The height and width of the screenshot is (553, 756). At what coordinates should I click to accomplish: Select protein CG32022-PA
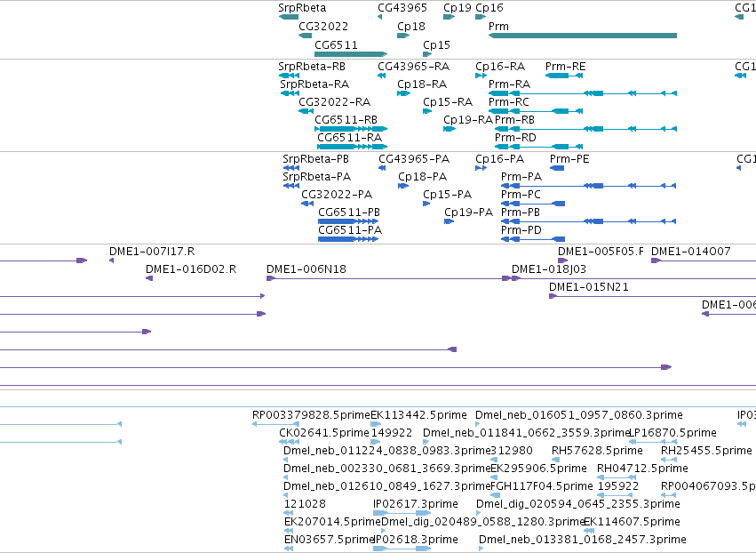337,195
